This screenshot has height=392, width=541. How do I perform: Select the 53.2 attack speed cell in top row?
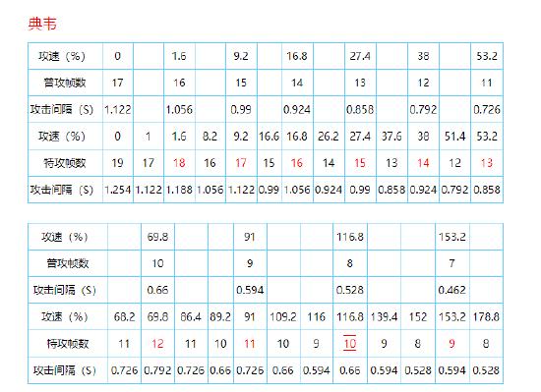click(x=487, y=56)
